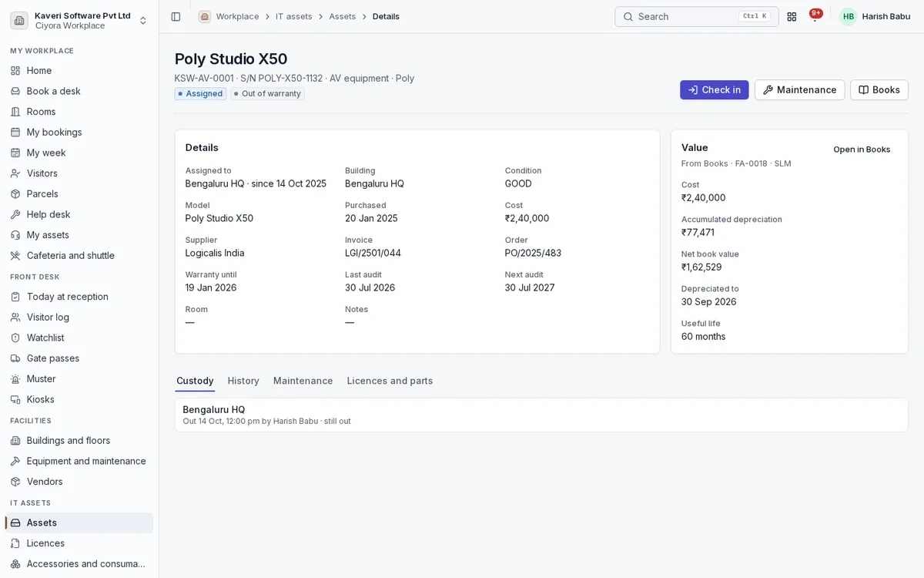Open Buildings and floors

click(x=79, y=440)
